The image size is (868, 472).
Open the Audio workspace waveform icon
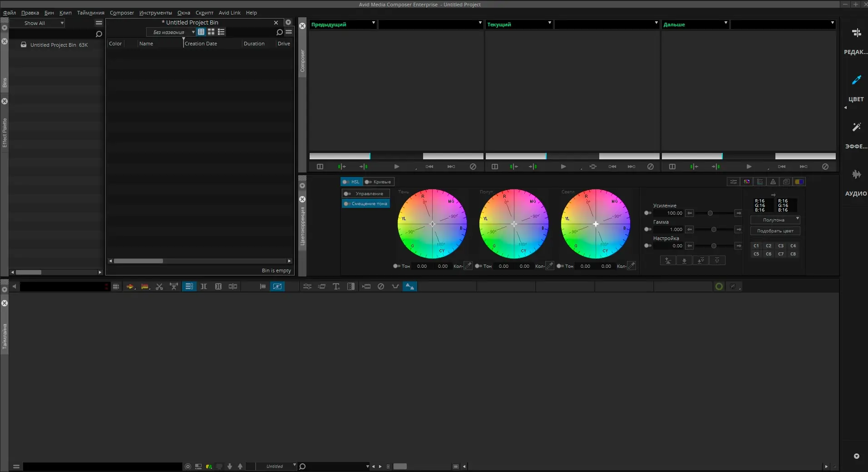856,174
